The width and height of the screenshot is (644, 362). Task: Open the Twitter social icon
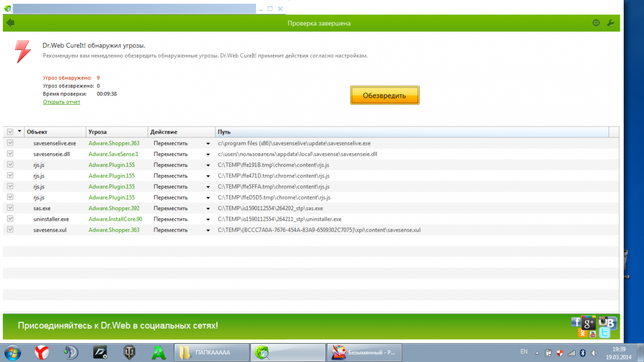pyautogui.click(x=605, y=334)
